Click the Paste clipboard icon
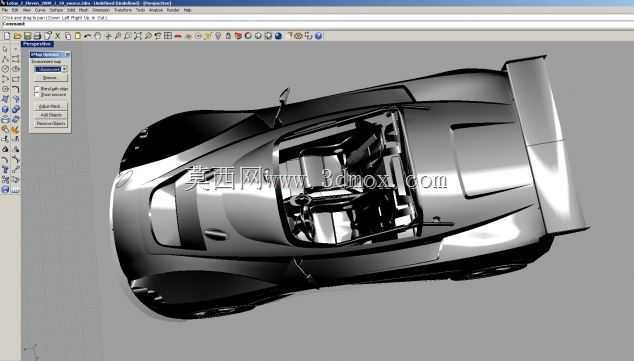Screen dimensions: 634x361 tap(78, 36)
